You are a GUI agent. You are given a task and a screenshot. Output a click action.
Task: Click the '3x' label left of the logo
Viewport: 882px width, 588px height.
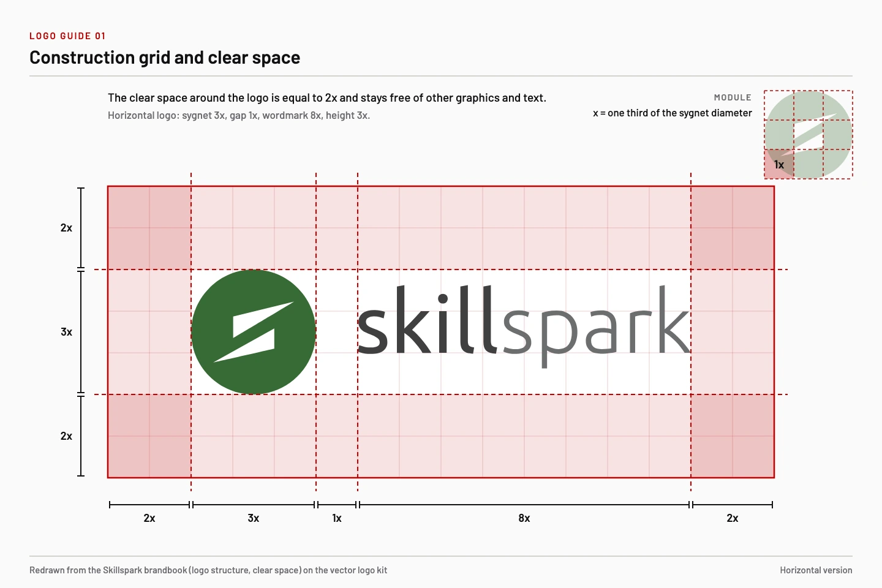(66, 332)
